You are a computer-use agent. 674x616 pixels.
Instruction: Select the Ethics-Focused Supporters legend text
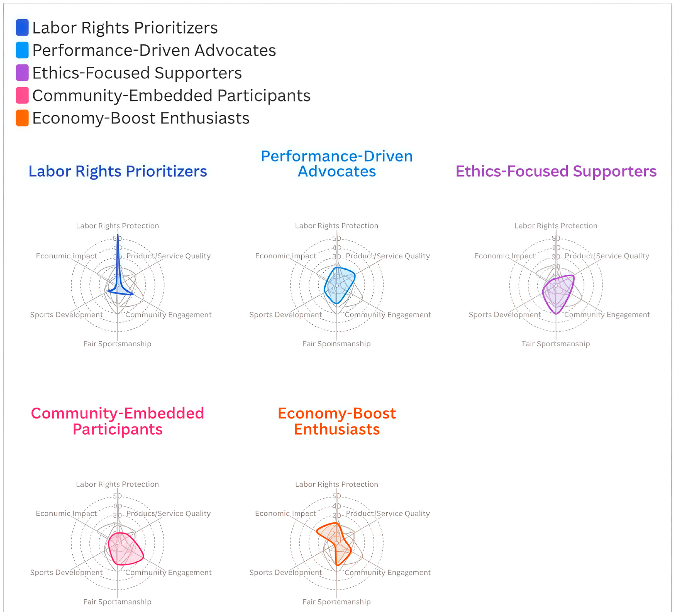point(137,73)
